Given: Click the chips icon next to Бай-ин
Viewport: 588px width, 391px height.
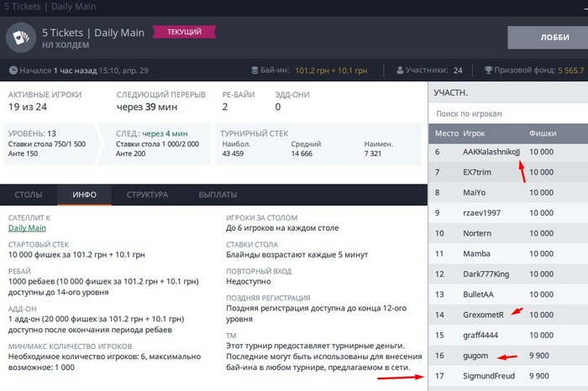Looking at the screenshot, I should pyautogui.click(x=255, y=70).
